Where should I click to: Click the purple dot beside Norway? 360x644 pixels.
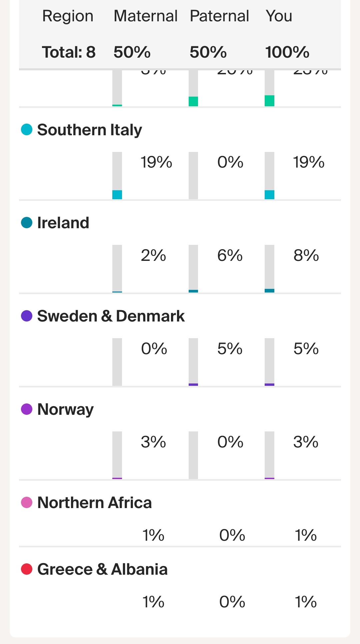(x=27, y=409)
